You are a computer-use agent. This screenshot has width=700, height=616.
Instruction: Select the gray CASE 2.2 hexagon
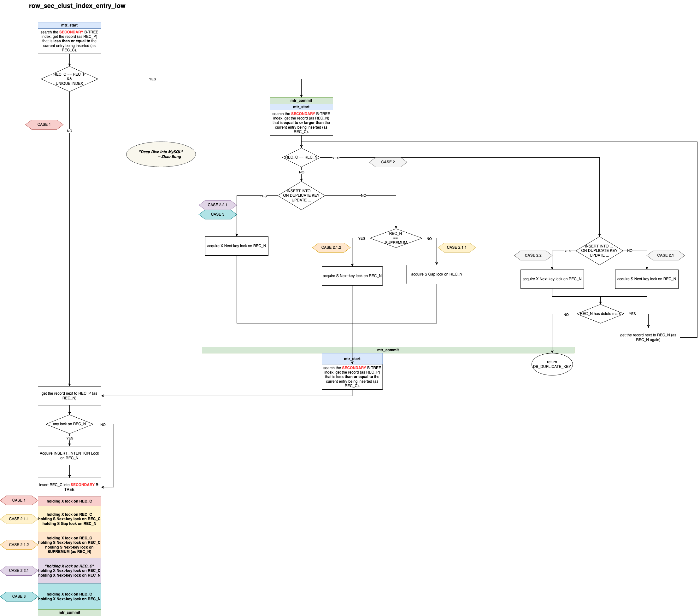pyautogui.click(x=533, y=255)
